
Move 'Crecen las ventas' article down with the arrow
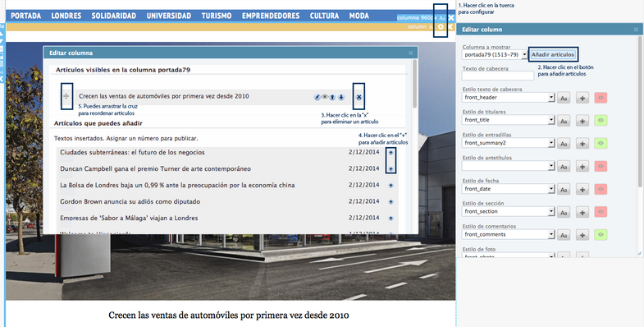[341, 98]
